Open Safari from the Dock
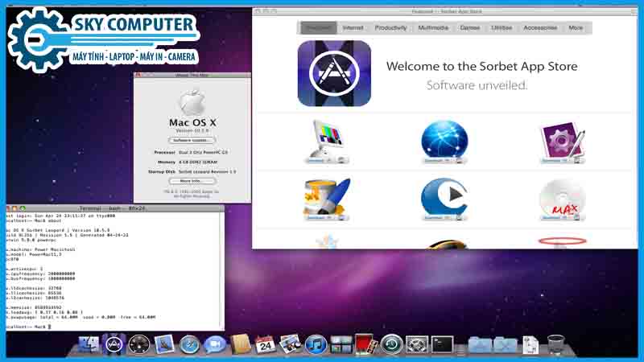This screenshot has width=644, height=362. coord(190,345)
